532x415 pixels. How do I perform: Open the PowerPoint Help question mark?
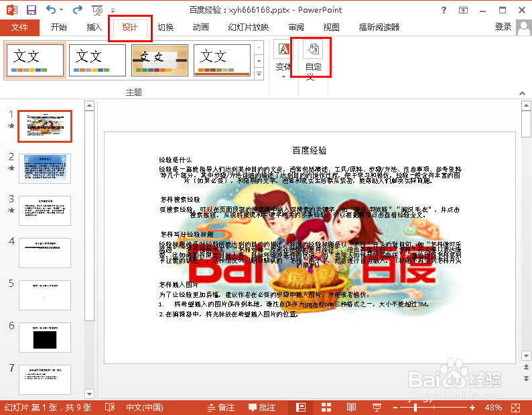coord(444,10)
